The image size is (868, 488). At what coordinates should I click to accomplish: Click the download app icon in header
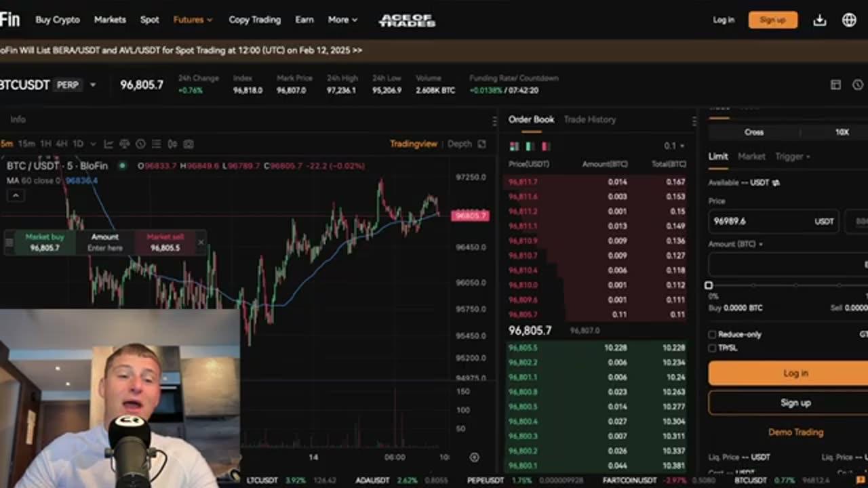(820, 20)
